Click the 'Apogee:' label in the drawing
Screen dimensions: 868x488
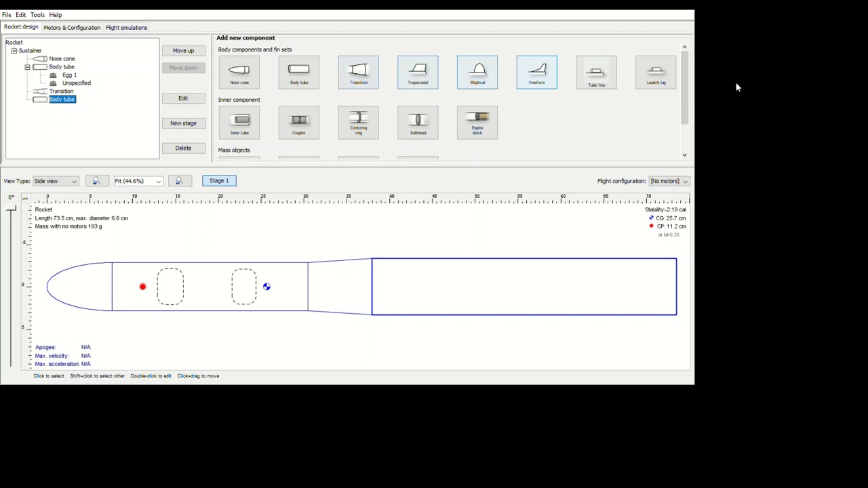pos(45,348)
